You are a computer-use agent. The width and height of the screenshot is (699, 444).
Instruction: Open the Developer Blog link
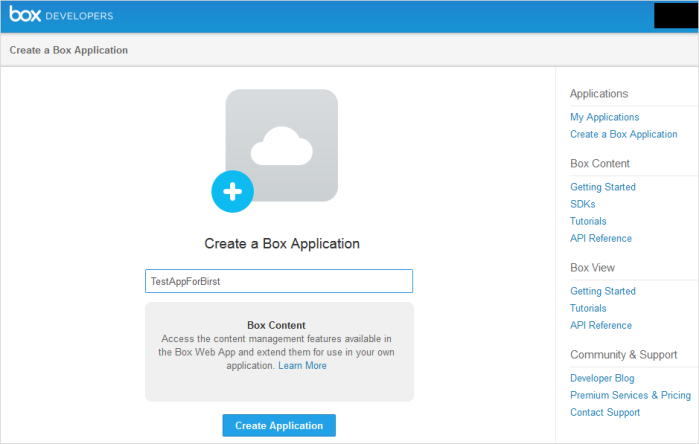pyautogui.click(x=602, y=378)
